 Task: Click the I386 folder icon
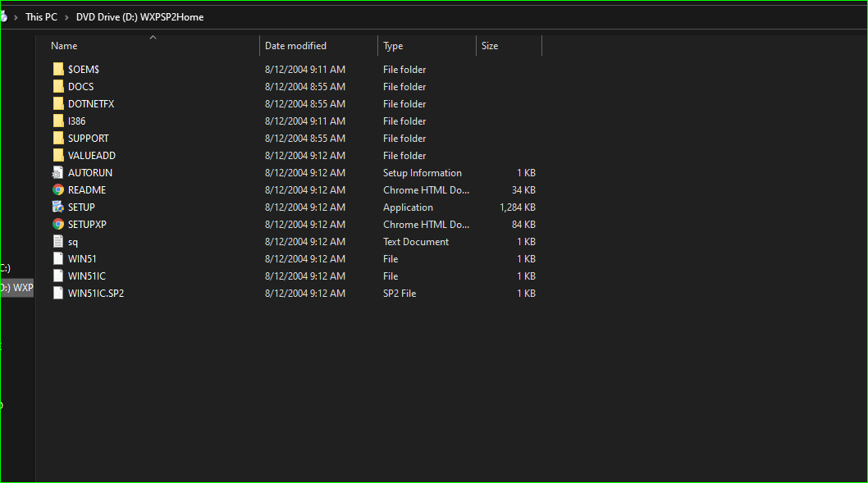coord(58,121)
